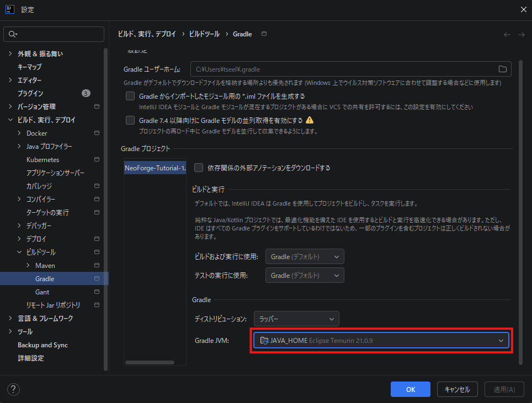Select プラグイン in the settings sidebar
The height and width of the screenshot is (403, 532).
pyautogui.click(x=30, y=93)
